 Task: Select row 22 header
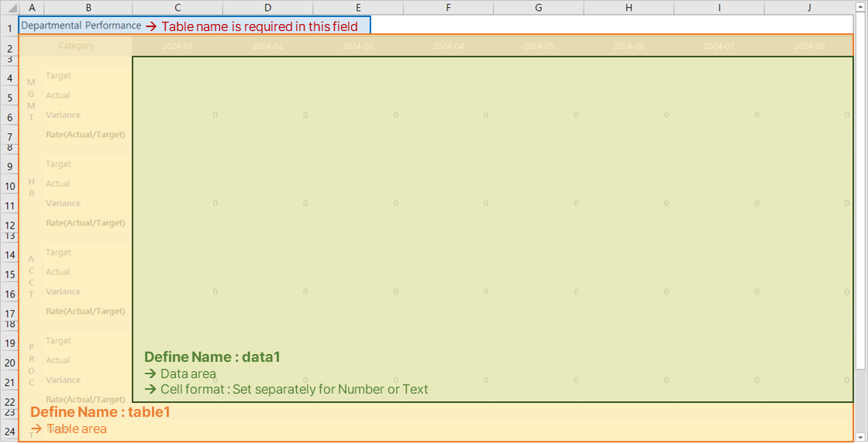(9, 400)
